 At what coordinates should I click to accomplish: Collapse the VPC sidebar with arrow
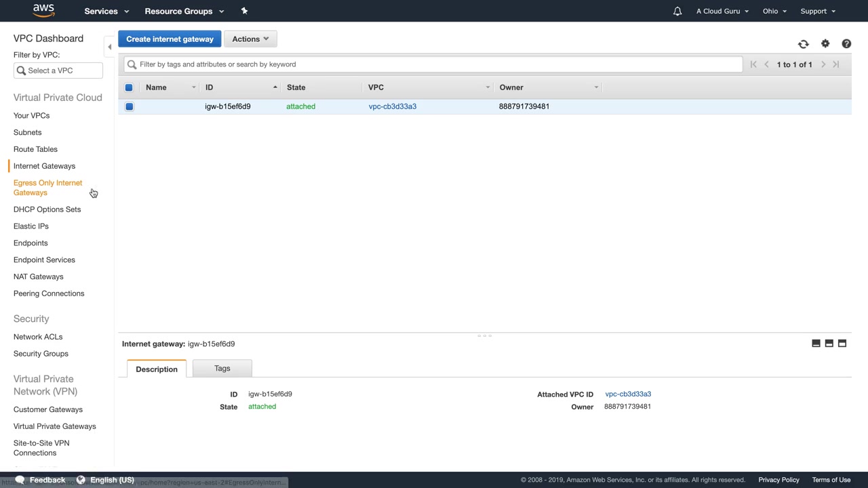[109, 47]
